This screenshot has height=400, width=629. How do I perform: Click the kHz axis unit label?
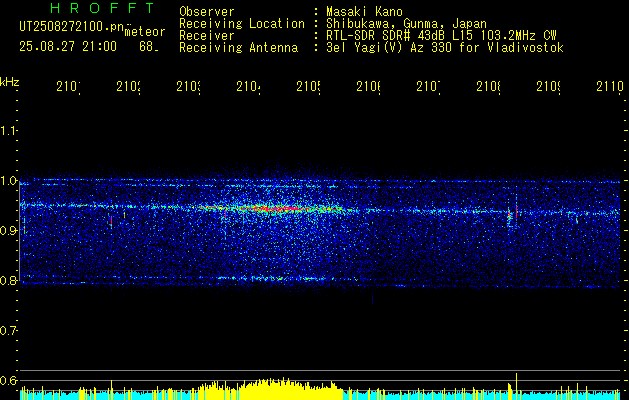coord(9,82)
